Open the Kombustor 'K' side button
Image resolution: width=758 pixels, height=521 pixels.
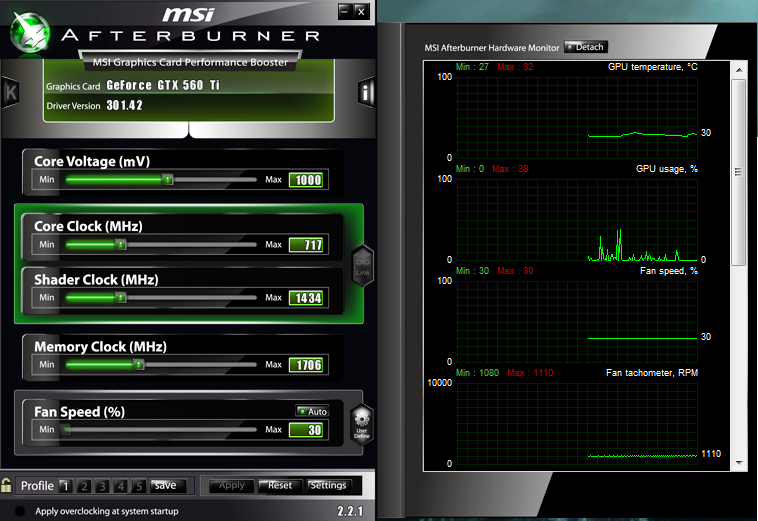tap(11, 94)
